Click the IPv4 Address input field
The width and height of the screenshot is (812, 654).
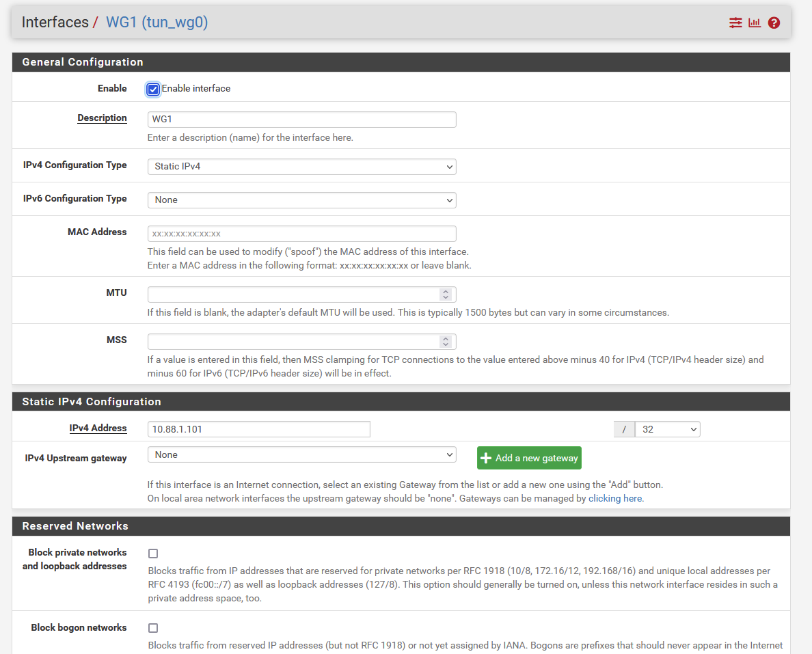[258, 429]
